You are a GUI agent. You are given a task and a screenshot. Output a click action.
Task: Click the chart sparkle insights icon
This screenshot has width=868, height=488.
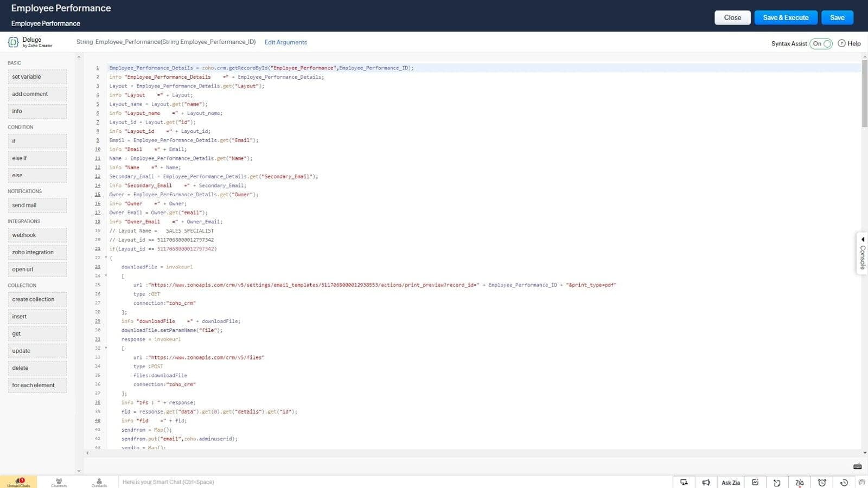coord(755,482)
